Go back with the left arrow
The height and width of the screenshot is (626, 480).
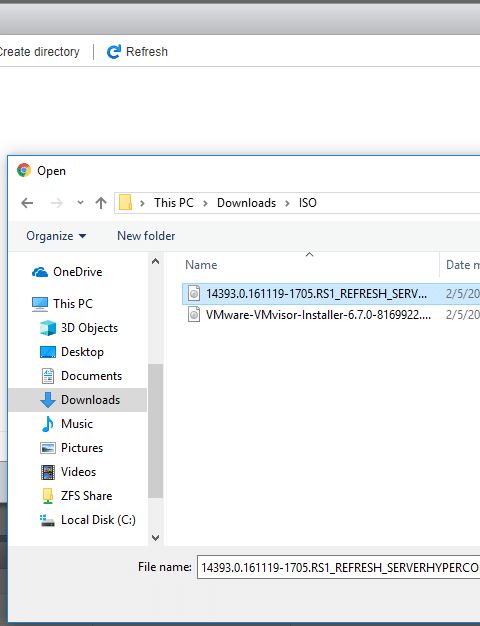click(x=27, y=203)
